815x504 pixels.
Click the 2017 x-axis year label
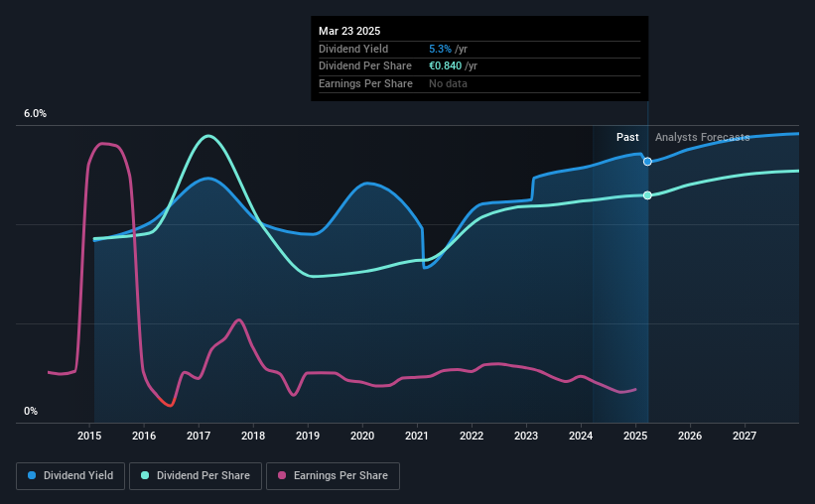click(199, 436)
